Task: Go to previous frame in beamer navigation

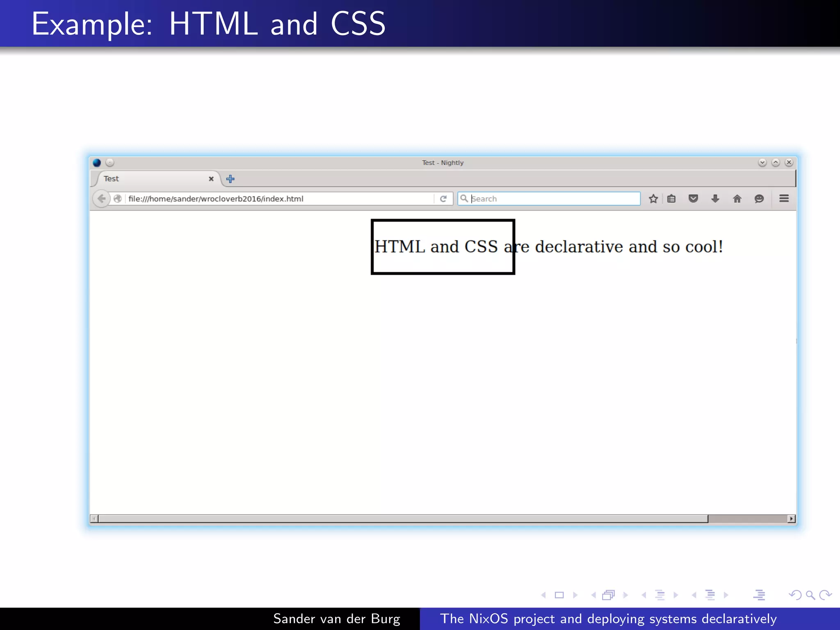Action: (593, 595)
